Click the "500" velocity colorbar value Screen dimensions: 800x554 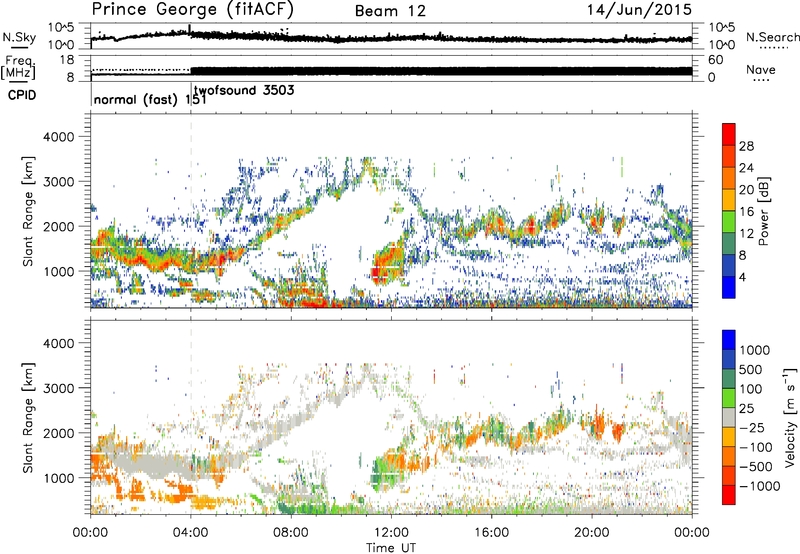coord(751,370)
